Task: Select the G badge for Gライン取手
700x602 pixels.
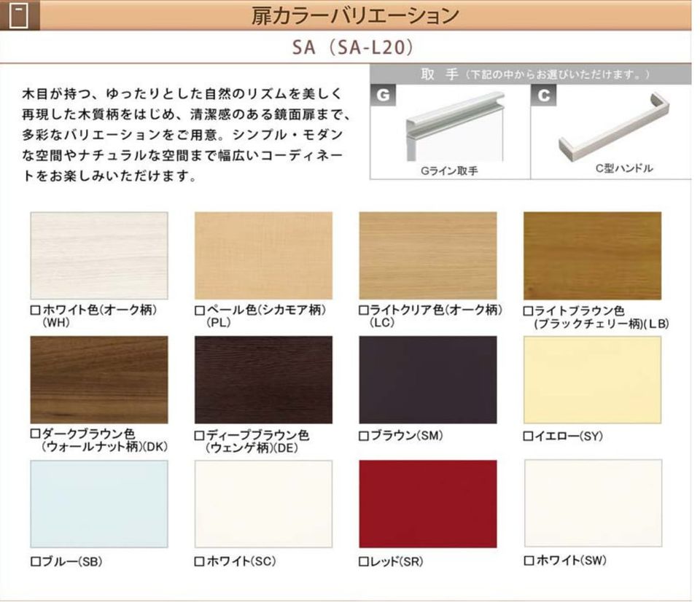Action: tap(383, 95)
